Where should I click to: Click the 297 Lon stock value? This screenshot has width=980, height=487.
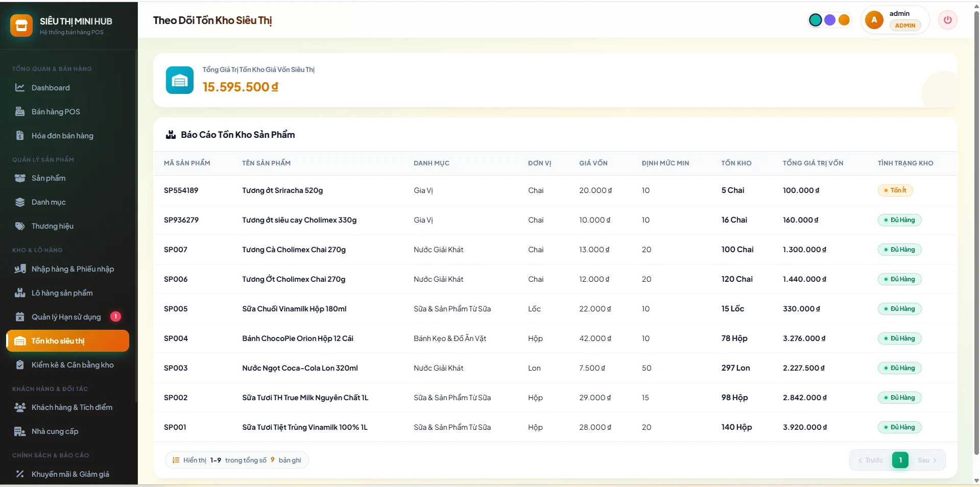click(x=735, y=368)
